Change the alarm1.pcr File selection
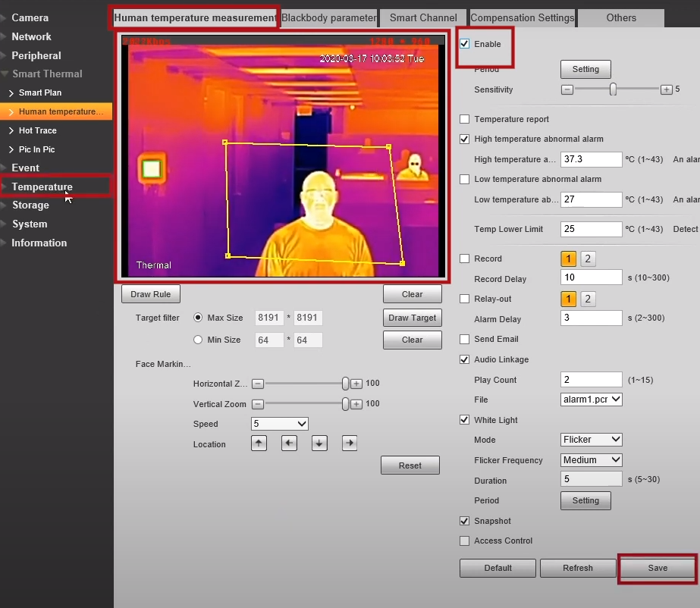The height and width of the screenshot is (608, 700). coord(591,400)
